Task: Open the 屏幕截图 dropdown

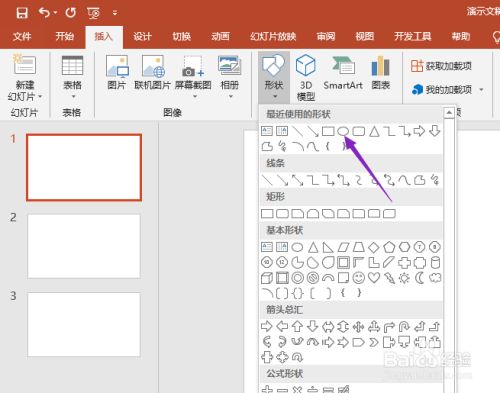Action: coord(193,77)
